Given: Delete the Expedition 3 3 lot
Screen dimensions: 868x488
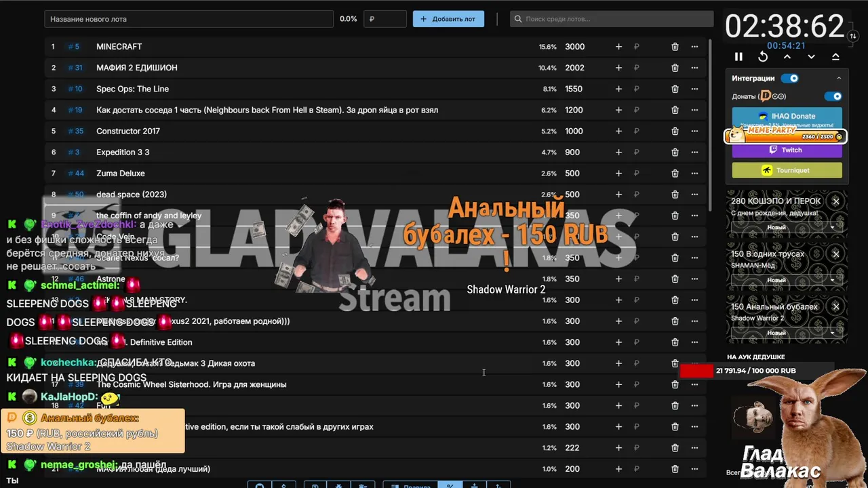Looking at the screenshot, I should (x=675, y=152).
